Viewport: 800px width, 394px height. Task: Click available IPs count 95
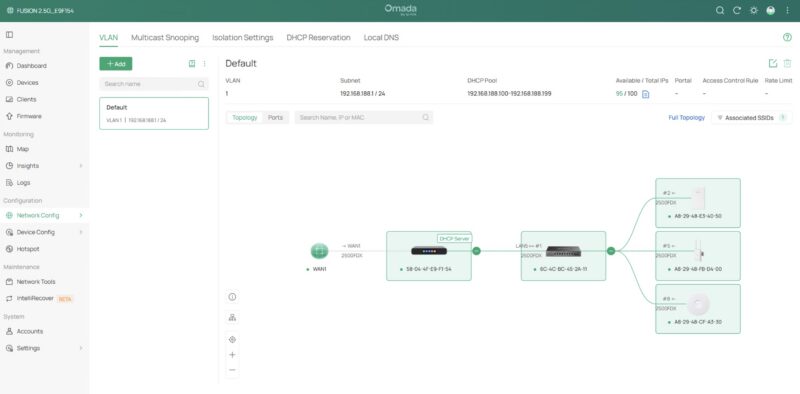click(x=619, y=94)
